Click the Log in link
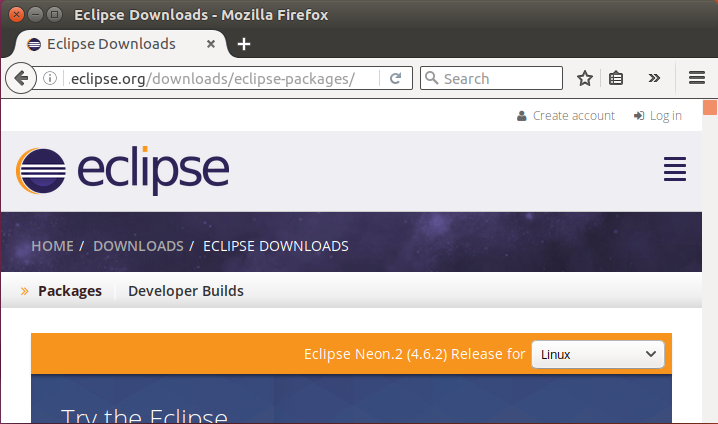718x424 pixels. pos(658,116)
